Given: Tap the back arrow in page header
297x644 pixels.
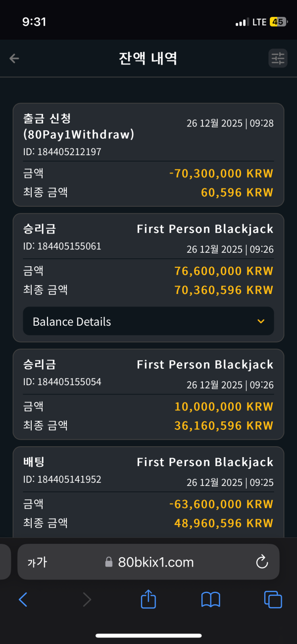Looking at the screenshot, I should coord(14,59).
